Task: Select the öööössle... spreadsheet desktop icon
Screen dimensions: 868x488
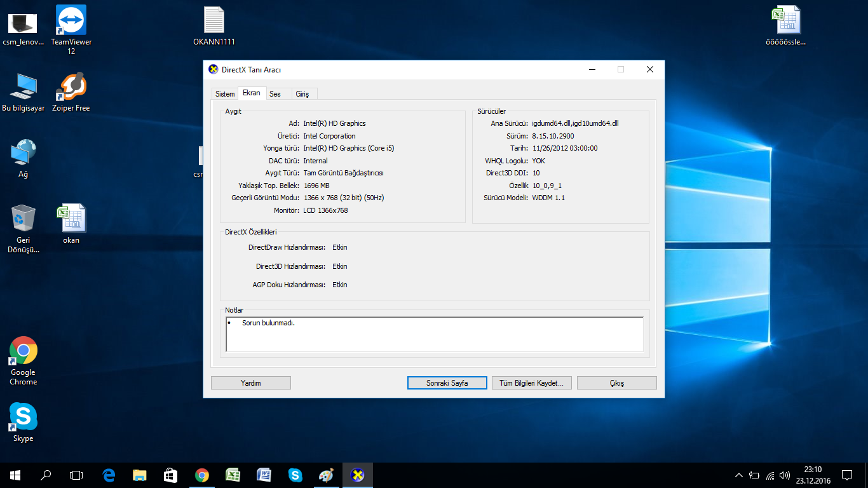Action: point(786,27)
